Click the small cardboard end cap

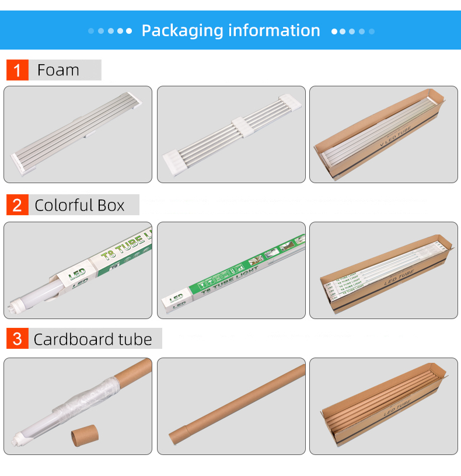85,435
